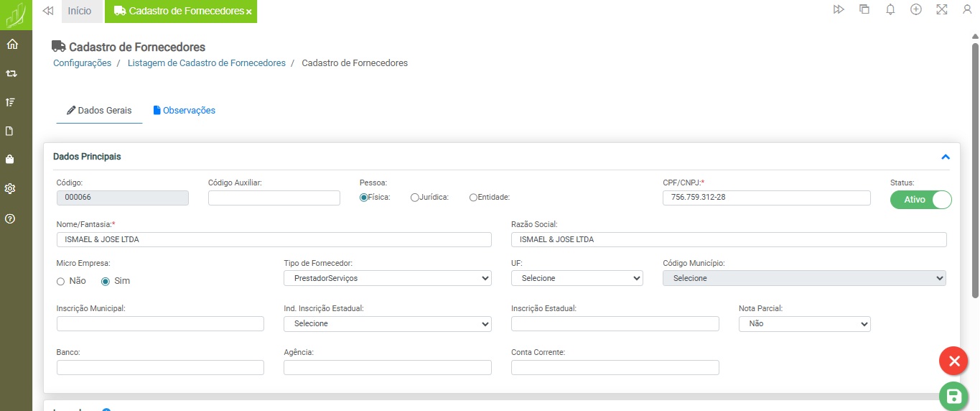
Task: Go to the Início tab
Action: pos(80,11)
